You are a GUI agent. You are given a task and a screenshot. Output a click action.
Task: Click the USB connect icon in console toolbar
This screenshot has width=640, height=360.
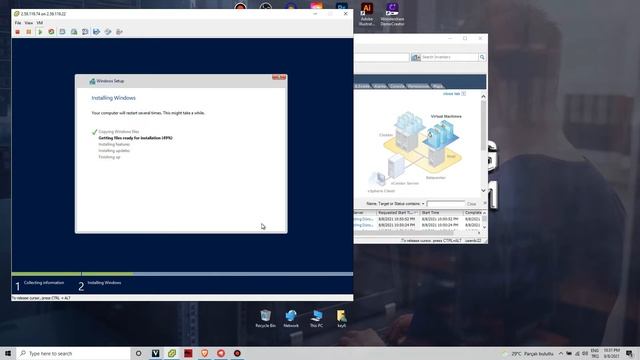(x=119, y=32)
